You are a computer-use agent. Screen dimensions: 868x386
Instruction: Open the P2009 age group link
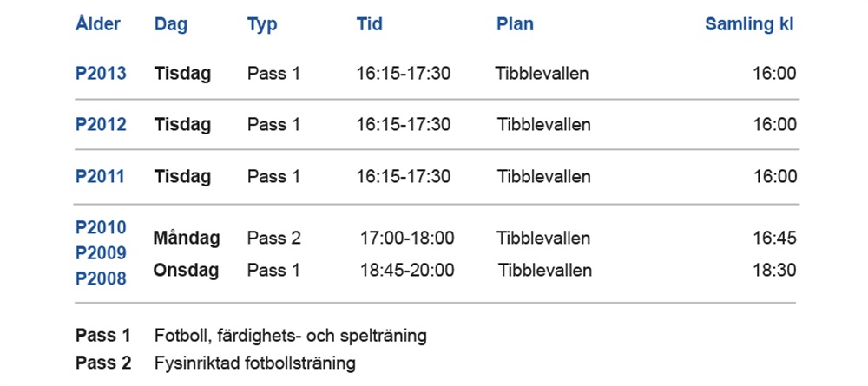tap(101, 253)
